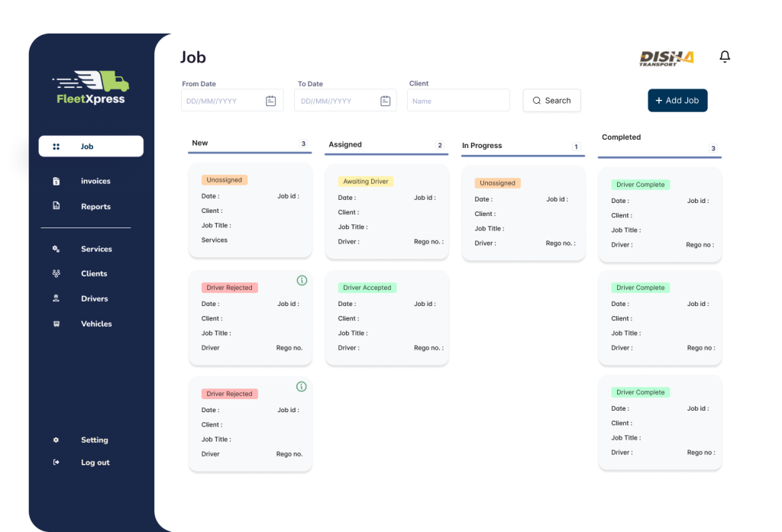Open the Services section
Screen dimensions: 782x532
coord(95,249)
